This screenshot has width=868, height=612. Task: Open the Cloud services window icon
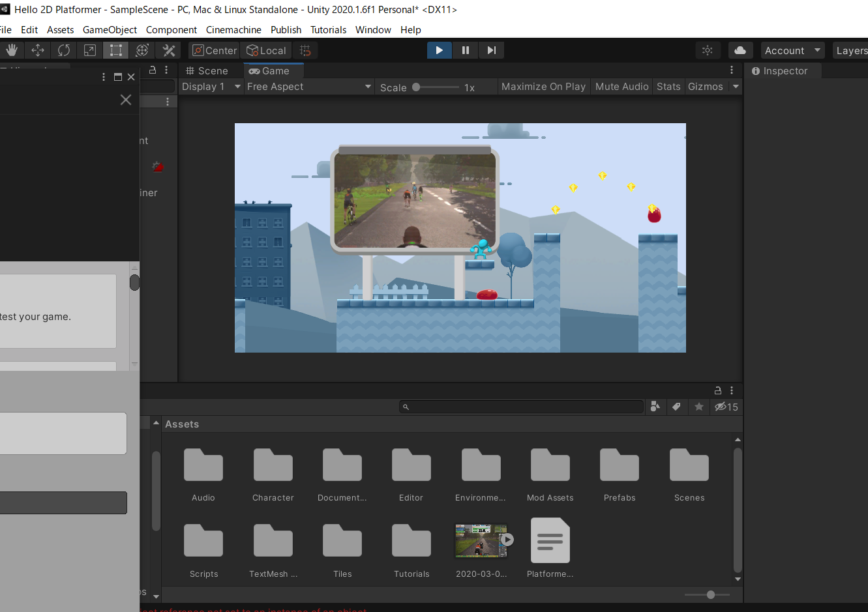(x=740, y=50)
